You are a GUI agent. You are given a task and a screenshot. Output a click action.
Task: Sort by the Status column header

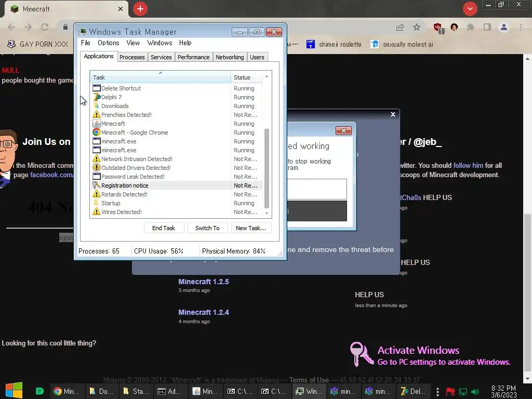coord(246,77)
